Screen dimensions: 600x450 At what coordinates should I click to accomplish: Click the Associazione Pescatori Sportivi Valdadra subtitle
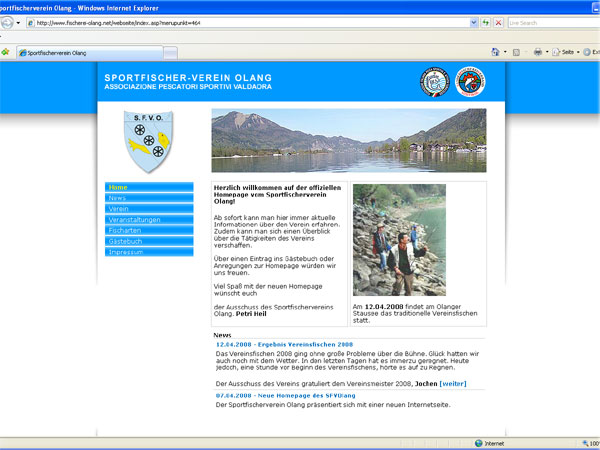[x=188, y=87]
